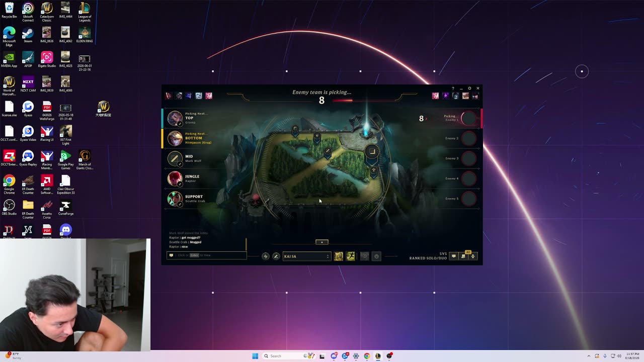Open the Recycle Bin desktop icon

9,11
